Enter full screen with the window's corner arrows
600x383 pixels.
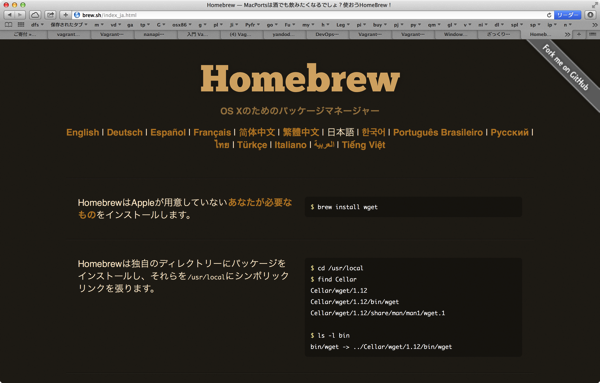(x=594, y=5)
